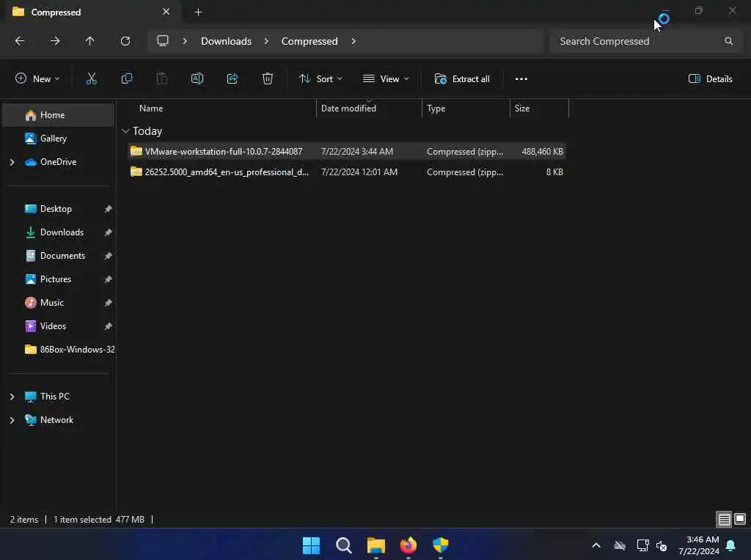This screenshot has height=560, width=751.
Task: Open pinned Pictures folder
Action: click(x=59, y=279)
